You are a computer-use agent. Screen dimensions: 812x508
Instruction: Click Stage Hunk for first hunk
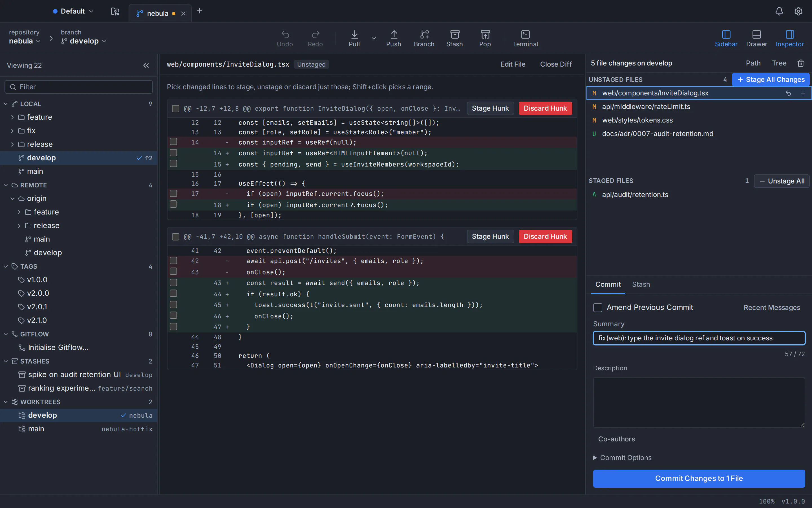490,109
